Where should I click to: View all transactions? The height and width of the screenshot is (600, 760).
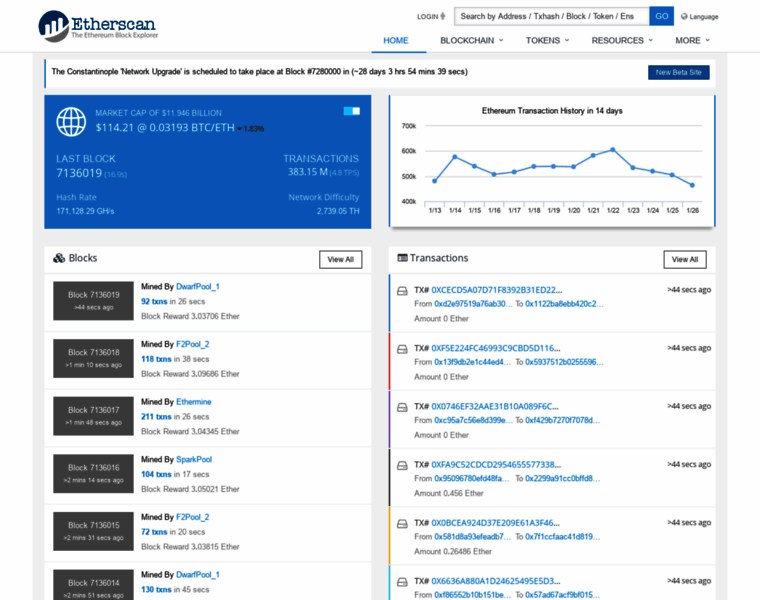point(685,259)
